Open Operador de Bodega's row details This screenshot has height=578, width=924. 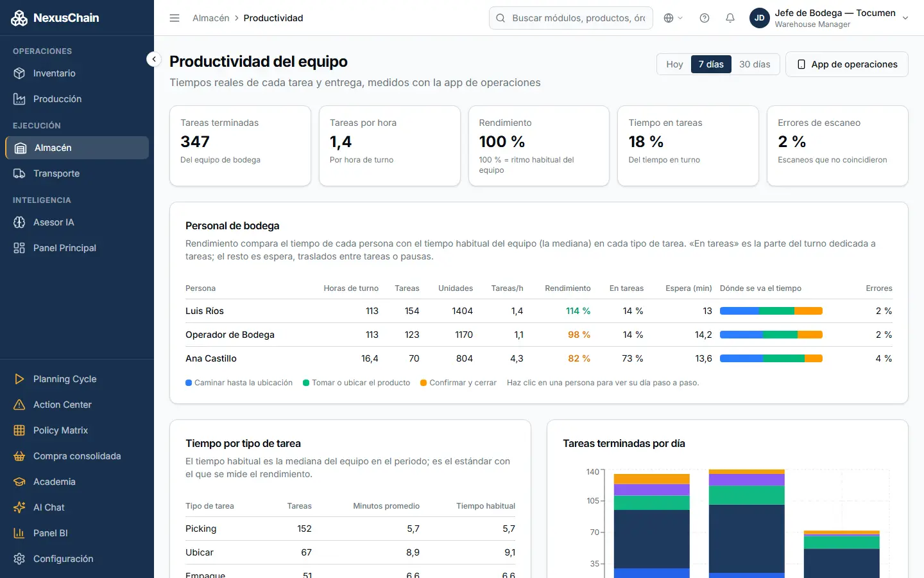(539, 335)
